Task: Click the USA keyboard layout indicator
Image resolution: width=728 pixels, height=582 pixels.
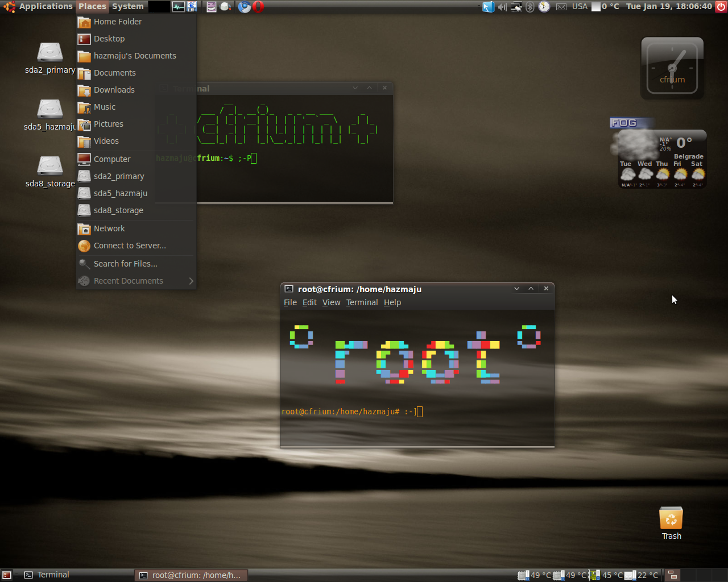Action: click(x=580, y=7)
